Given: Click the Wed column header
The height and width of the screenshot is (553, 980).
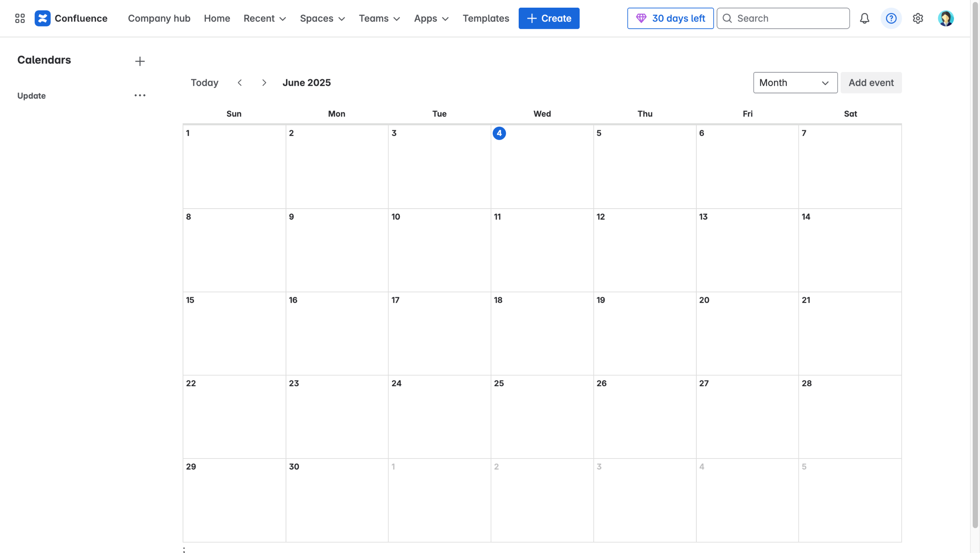Looking at the screenshot, I should (542, 114).
